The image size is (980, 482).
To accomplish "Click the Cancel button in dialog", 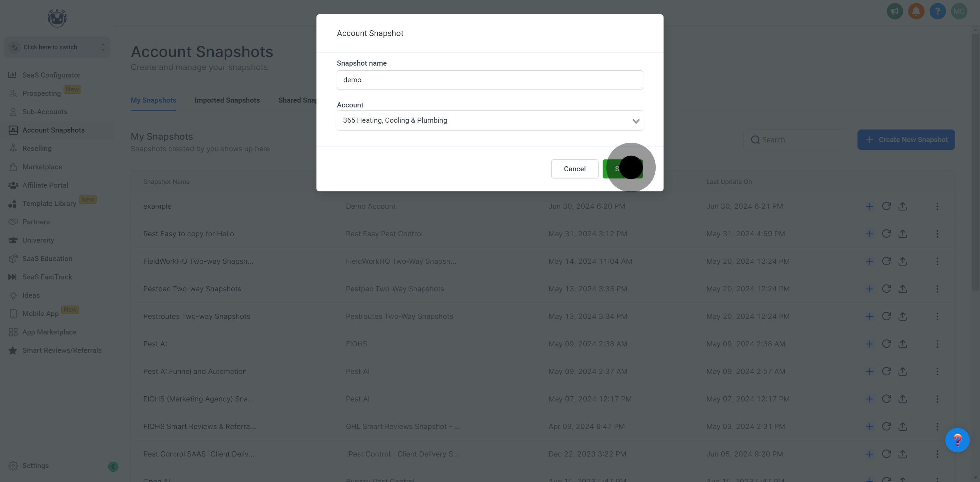I will tap(574, 169).
